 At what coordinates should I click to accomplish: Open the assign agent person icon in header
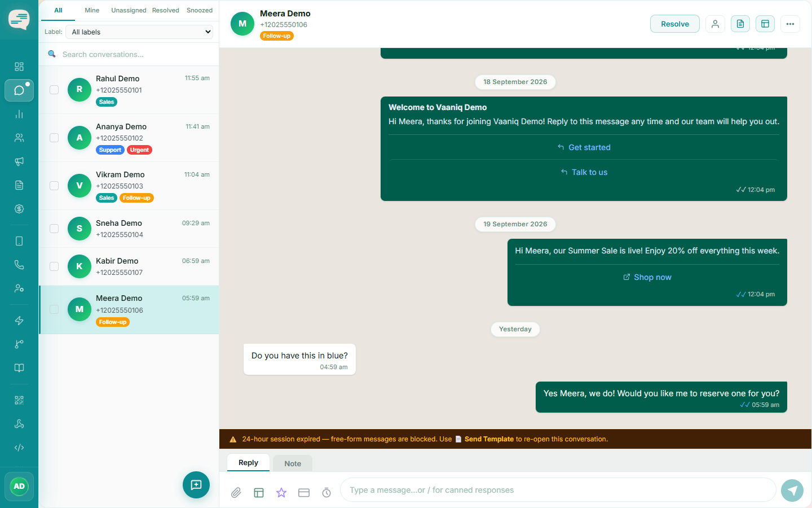715,24
